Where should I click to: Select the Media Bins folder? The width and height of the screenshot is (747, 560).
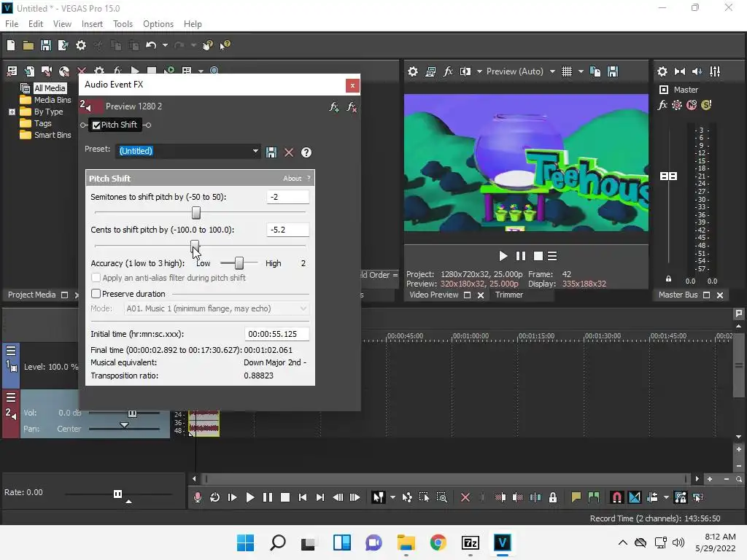53,100
